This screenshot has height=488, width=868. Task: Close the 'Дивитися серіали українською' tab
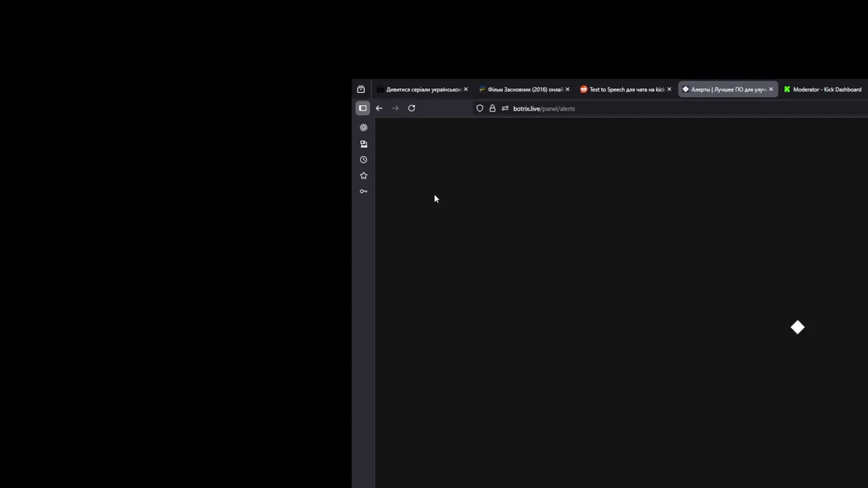[466, 89]
